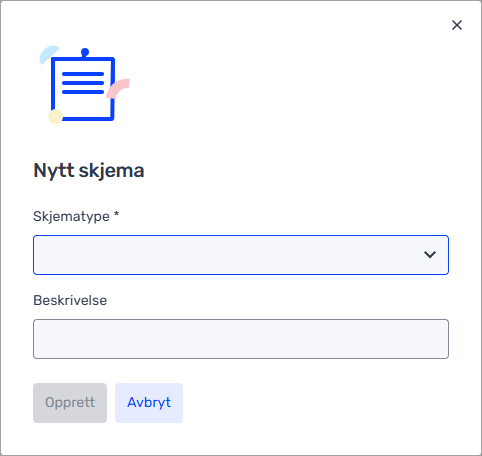The height and width of the screenshot is (456, 482).
Task: Click the pink arc beside the clipboard
Action: point(118,89)
